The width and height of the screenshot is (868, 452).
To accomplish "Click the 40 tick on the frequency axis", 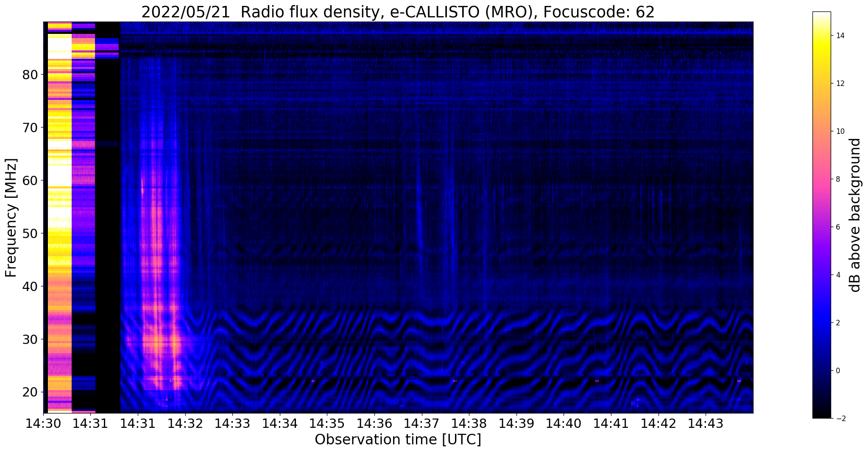I will point(30,286).
